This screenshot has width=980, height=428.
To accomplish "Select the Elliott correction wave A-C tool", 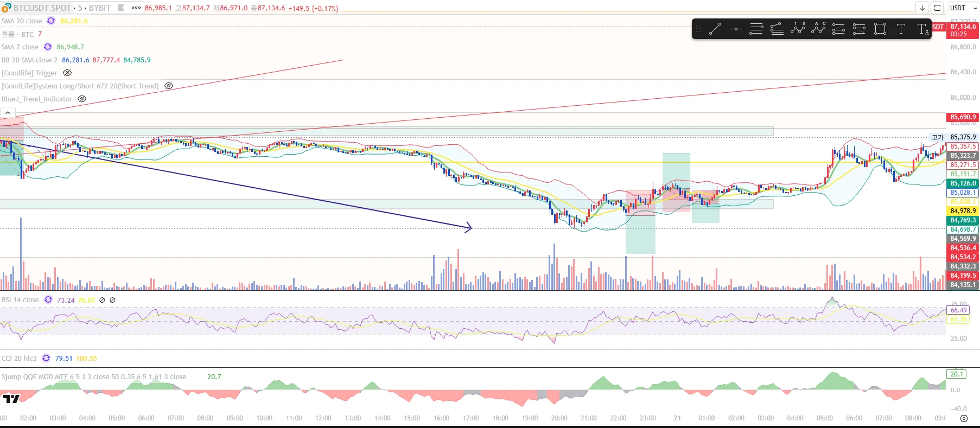I will (x=818, y=29).
